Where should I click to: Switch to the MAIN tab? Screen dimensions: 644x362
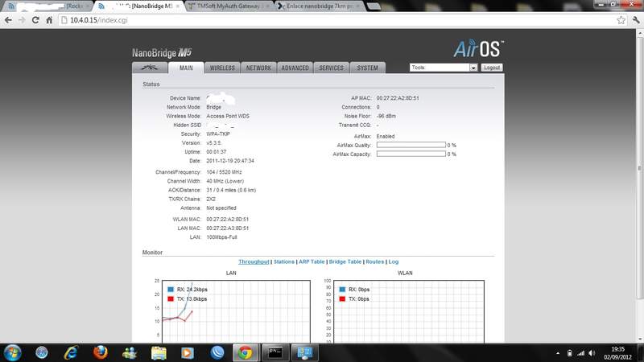click(x=186, y=68)
